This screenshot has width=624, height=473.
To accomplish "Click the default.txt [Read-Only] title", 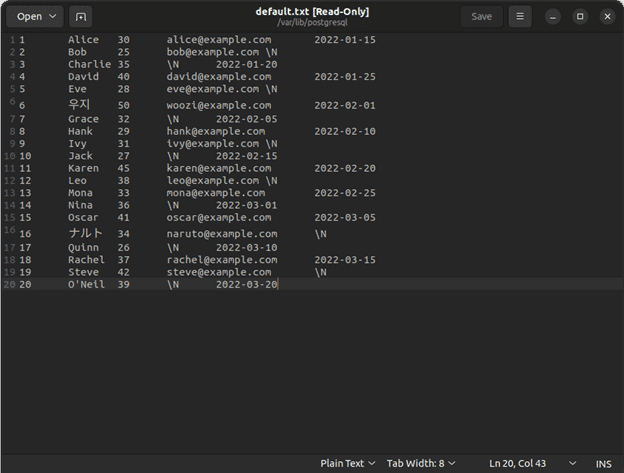I will (312, 11).
